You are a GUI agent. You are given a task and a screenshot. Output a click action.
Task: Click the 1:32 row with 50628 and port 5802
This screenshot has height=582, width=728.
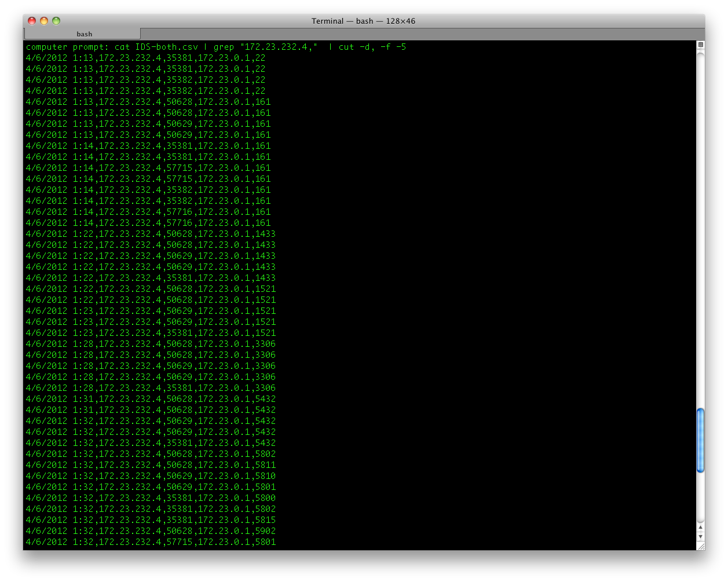(x=151, y=454)
